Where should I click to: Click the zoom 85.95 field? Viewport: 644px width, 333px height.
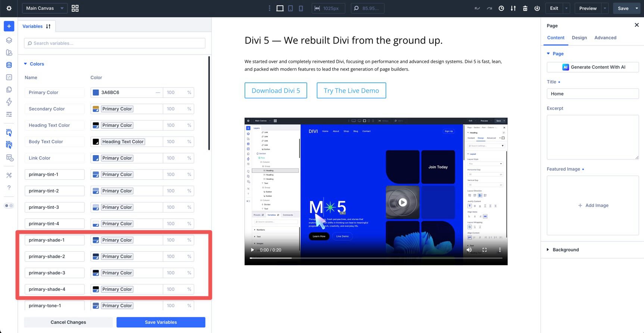click(x=367, y=8)
